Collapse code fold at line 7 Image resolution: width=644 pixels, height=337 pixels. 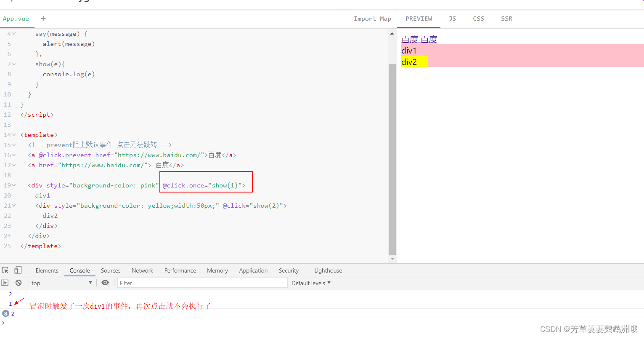[x=14, y=64]
